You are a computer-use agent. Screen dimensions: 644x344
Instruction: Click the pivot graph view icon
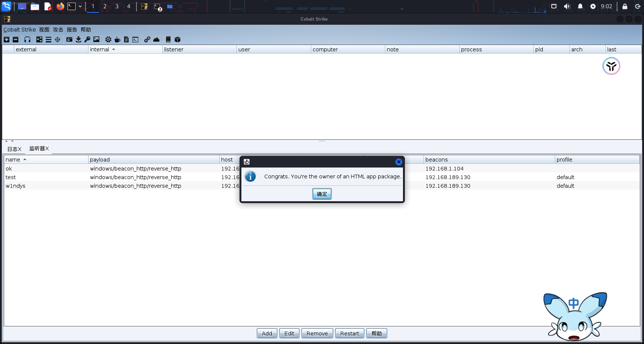pyautogui.click(x=39, y=39)
